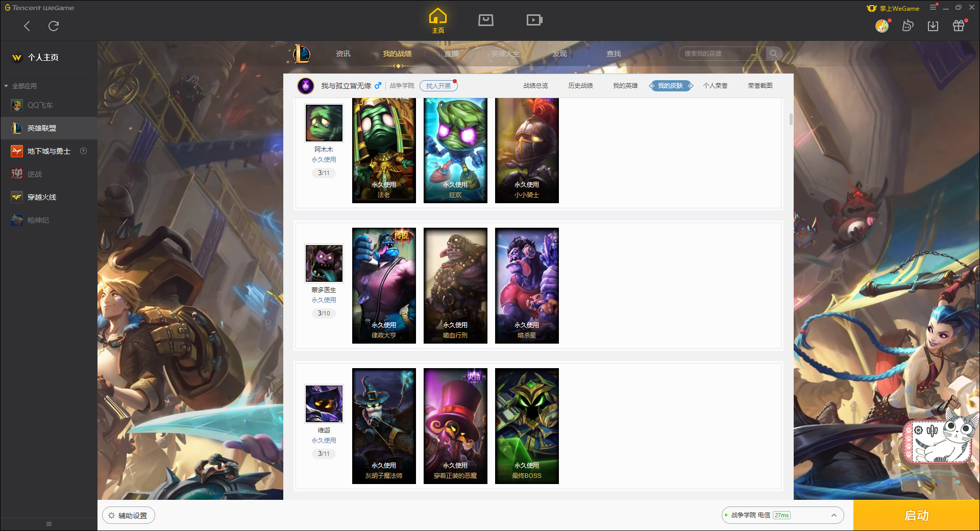Go back using the back arrow

27,26
